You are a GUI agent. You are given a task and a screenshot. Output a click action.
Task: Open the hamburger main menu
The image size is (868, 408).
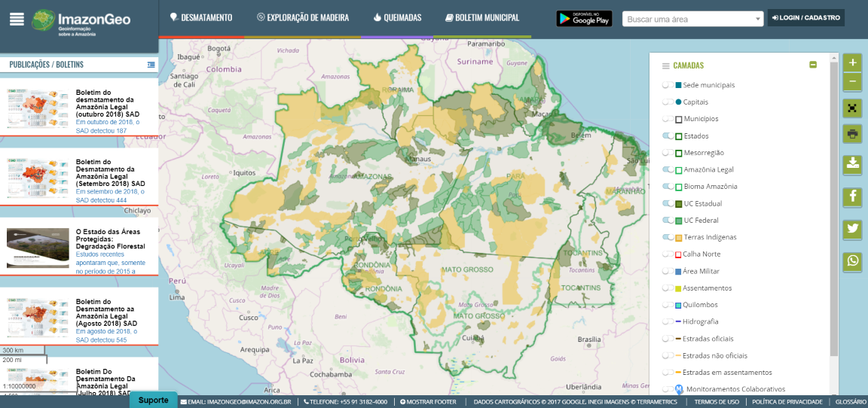click(x=17, y=20)
